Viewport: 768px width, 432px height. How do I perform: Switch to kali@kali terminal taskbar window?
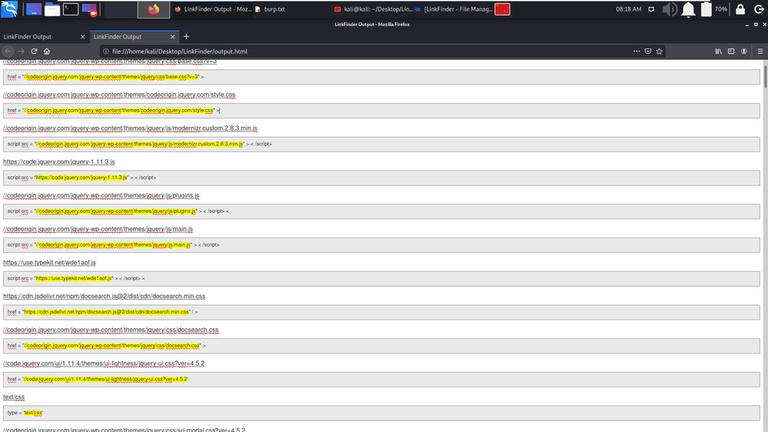373,9
